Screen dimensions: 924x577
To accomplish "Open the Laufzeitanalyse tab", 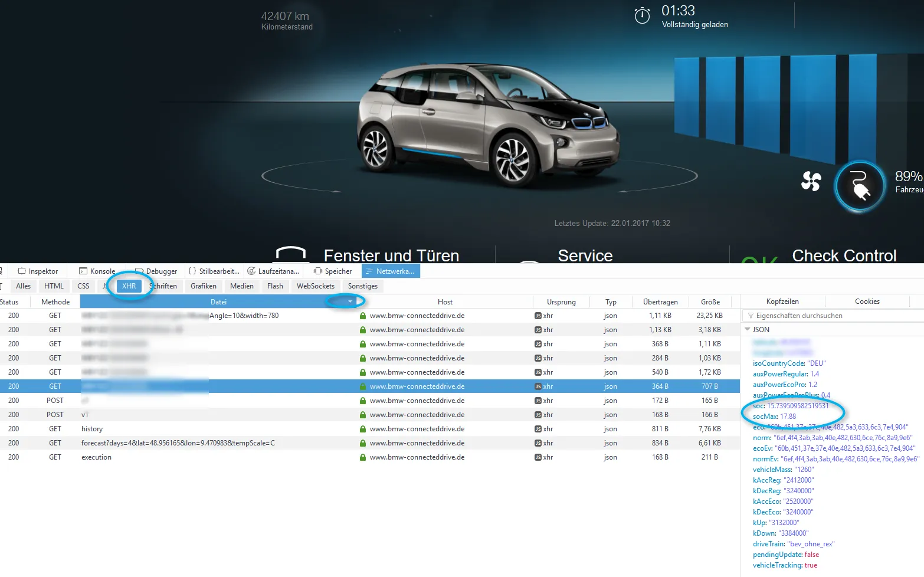I will click(x=273, y=271).
